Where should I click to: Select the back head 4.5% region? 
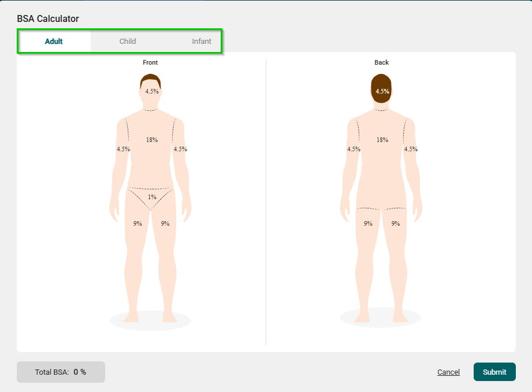pos(382,91)
